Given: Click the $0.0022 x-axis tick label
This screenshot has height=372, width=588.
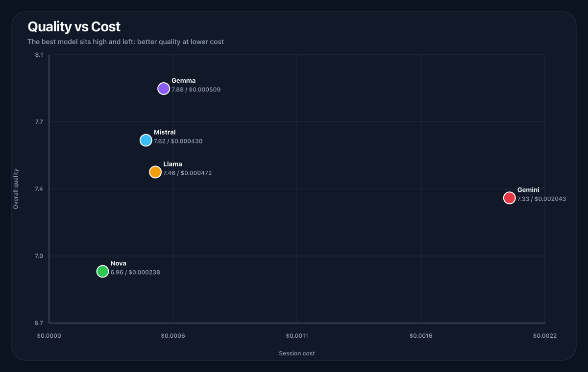Looking at the screenshot, I should tap(544, 336).
